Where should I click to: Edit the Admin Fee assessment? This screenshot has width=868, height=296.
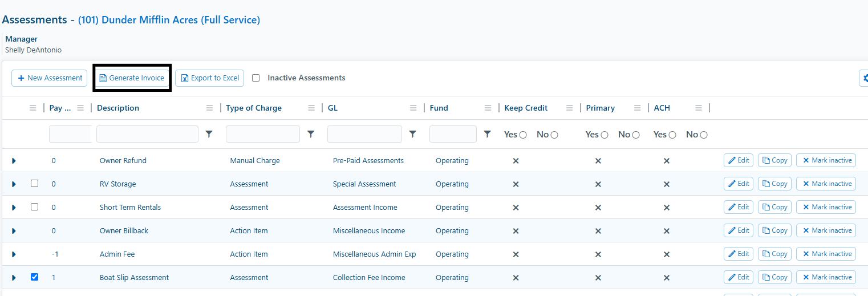(739, 254)
